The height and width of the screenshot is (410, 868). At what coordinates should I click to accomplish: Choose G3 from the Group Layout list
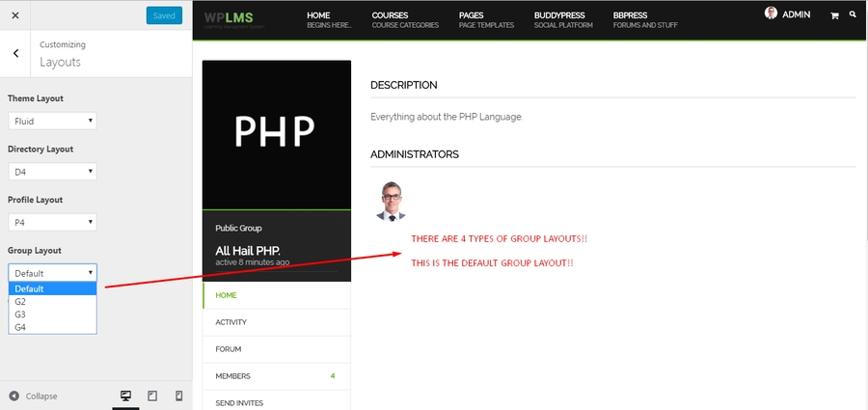click(53, 314)
